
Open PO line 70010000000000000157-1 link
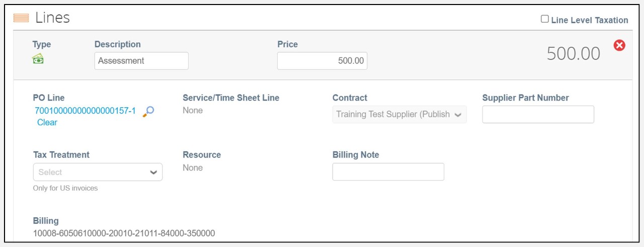[x=85, y=111]
